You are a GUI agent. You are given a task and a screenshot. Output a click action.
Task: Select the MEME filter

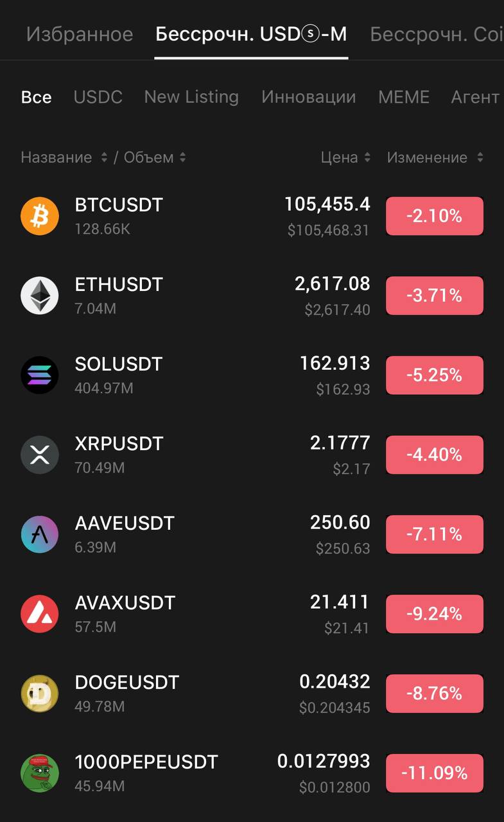(404, 97)
